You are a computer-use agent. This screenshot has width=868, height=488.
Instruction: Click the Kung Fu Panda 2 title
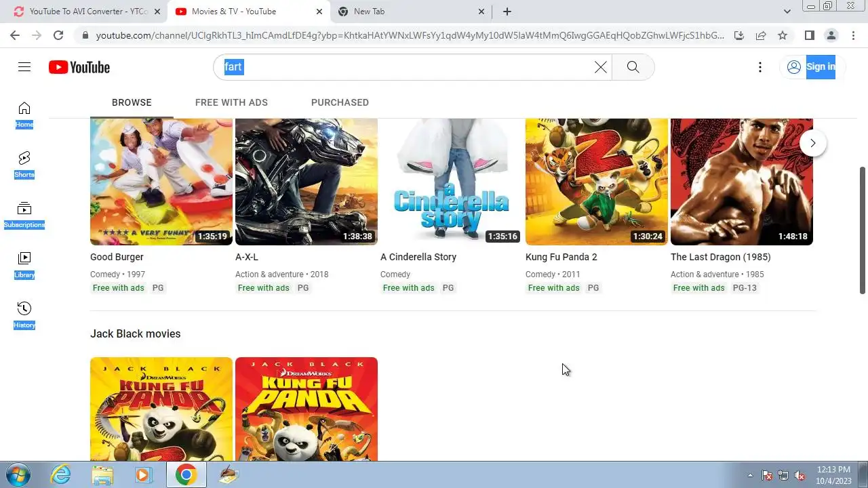(x=561, y=257)
